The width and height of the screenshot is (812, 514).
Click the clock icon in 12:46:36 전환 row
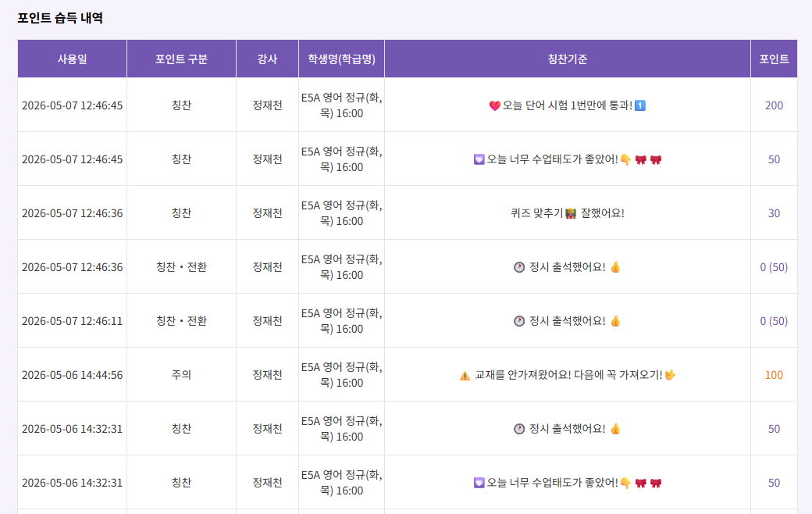[519, 267]
